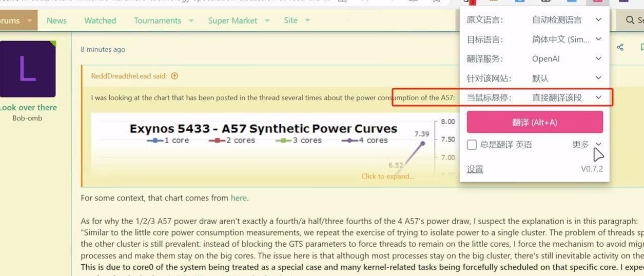Open the 原文语言 source language dropdown

(x=567, y=20)
